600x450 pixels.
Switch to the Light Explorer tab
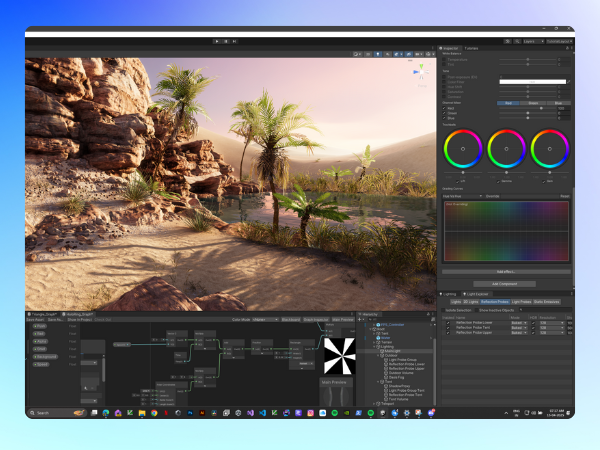coord(476,294)
